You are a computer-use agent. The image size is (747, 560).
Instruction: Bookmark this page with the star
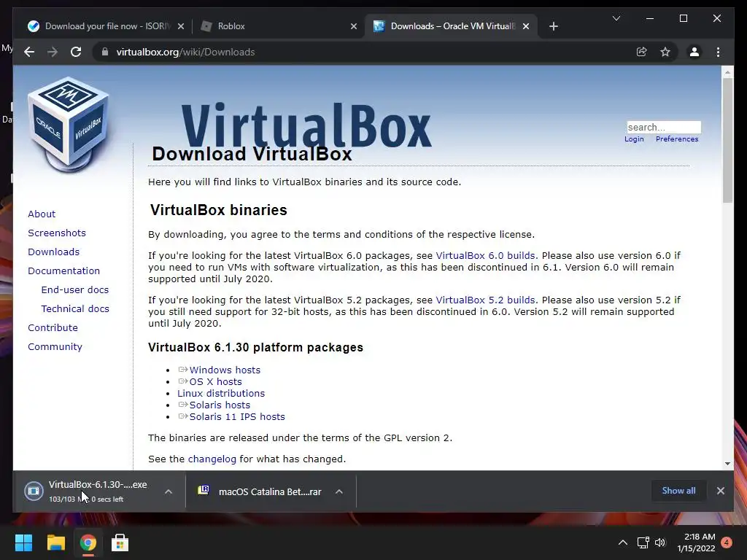pyautogui.click(x=665, y=52)
